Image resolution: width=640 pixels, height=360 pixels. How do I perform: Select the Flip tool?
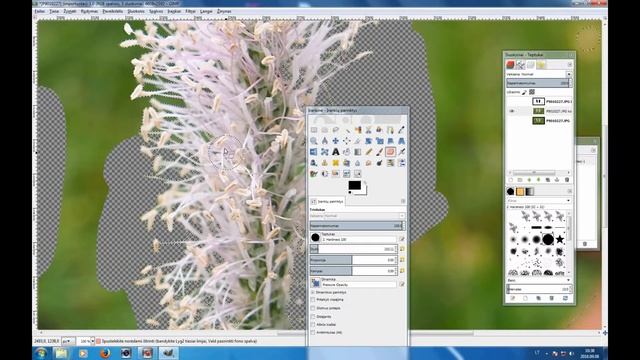313,152
